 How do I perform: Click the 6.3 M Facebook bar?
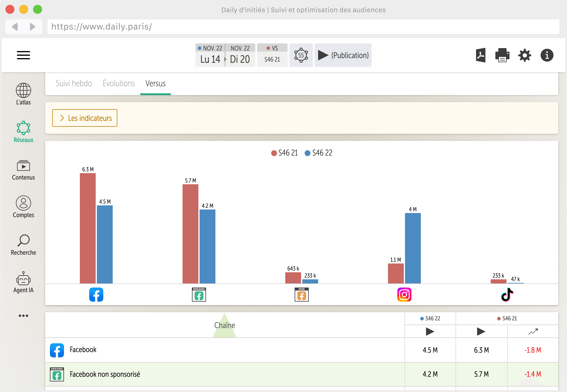click(88, 228)
